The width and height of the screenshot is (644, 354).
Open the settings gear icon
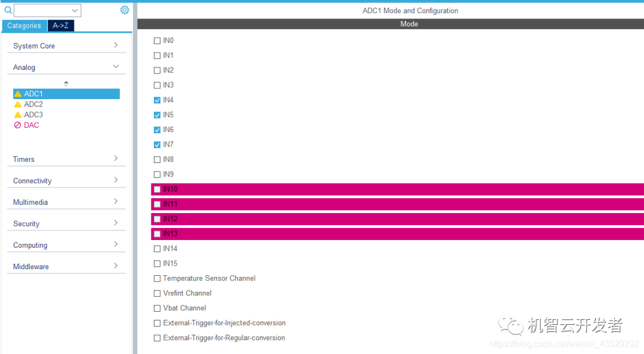coord(125,10)
